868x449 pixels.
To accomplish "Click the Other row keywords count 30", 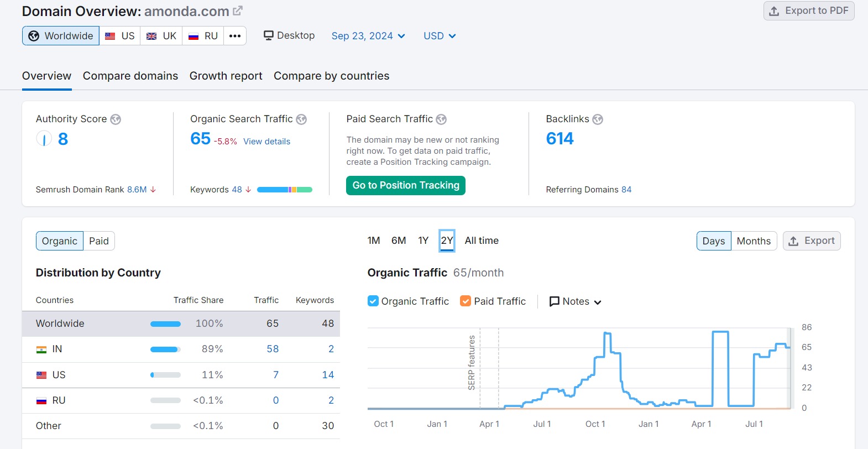I will pos(328,426).
